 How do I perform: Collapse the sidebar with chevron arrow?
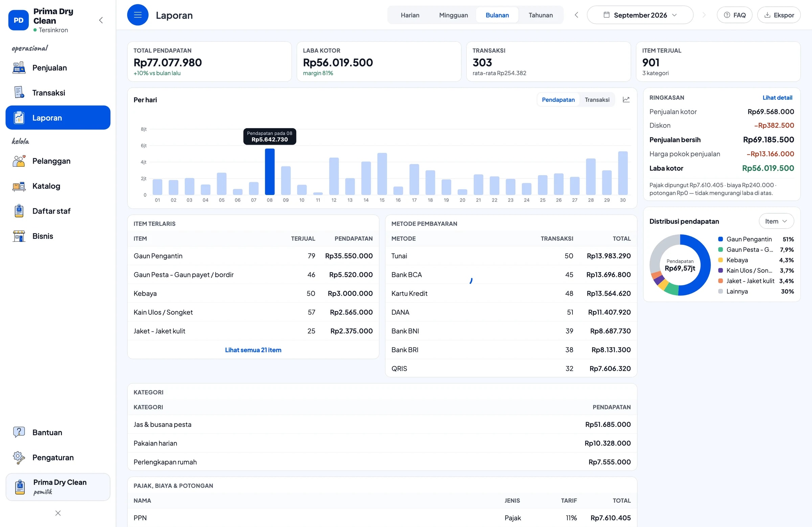point(101,20)
